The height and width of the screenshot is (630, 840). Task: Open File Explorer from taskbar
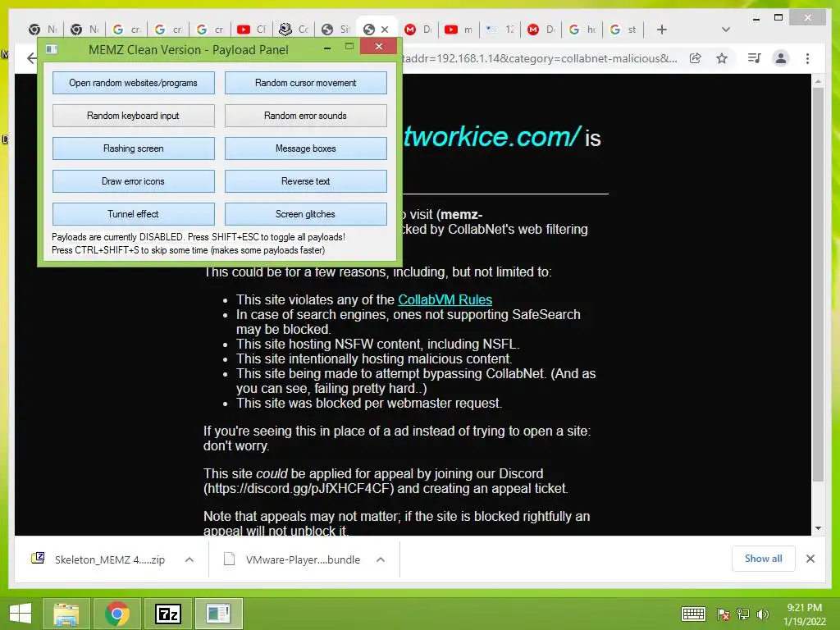(66, 614)
